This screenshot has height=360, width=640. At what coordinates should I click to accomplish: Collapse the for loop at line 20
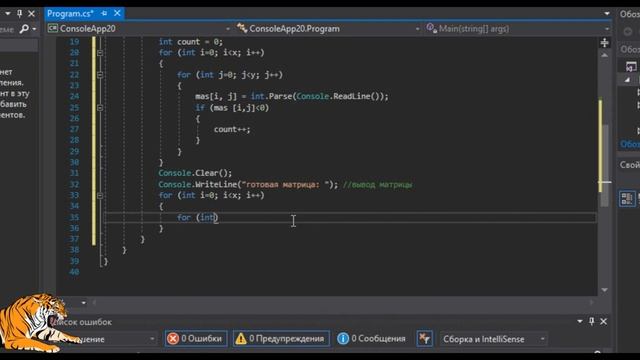coord(100,53)
